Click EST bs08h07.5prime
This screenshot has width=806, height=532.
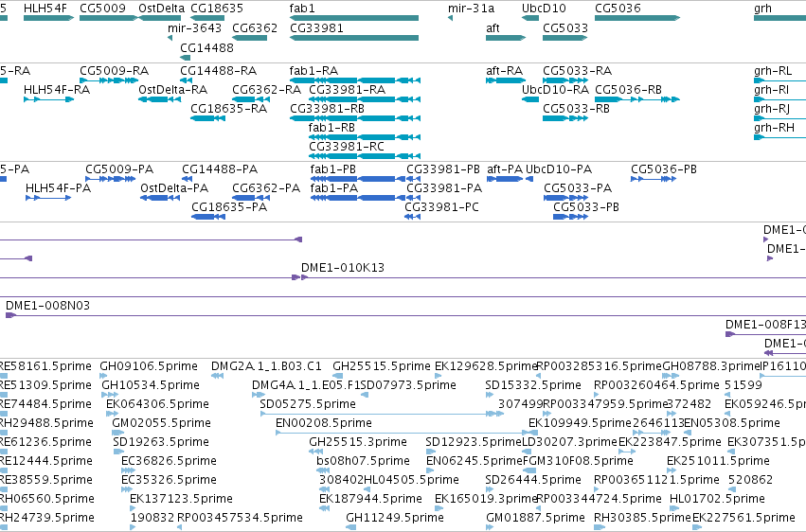(363, 461)
